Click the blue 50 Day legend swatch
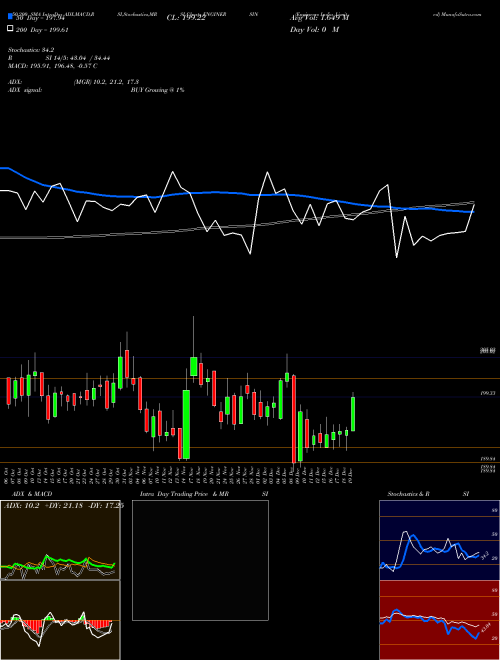500x660 pixels. click(x=10, y=17)
